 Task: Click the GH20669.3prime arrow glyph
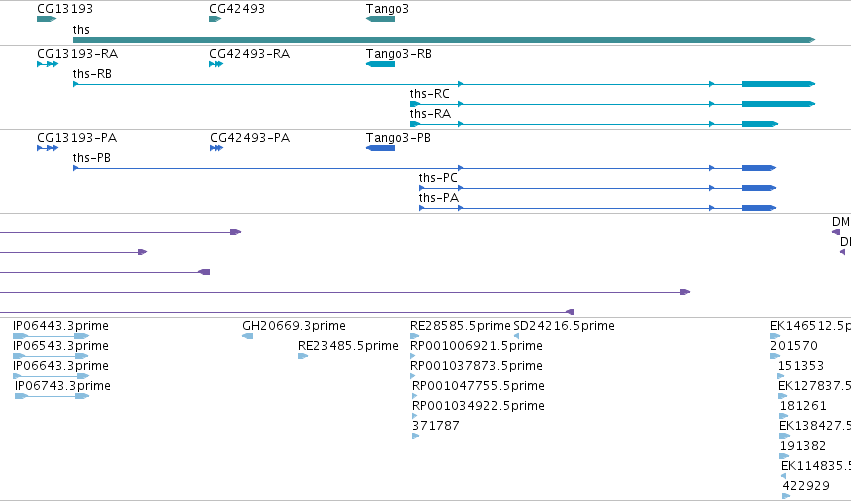click(x=247, y=336)
